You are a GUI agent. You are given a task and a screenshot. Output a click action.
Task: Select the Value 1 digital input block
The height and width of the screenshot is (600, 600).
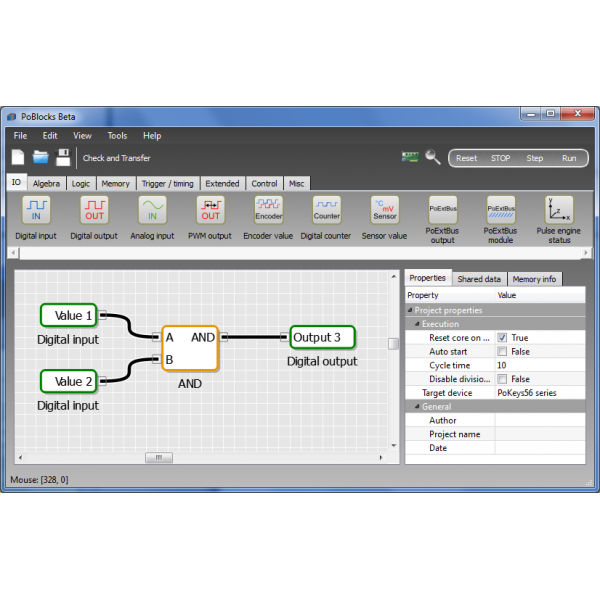pos(69,315)
